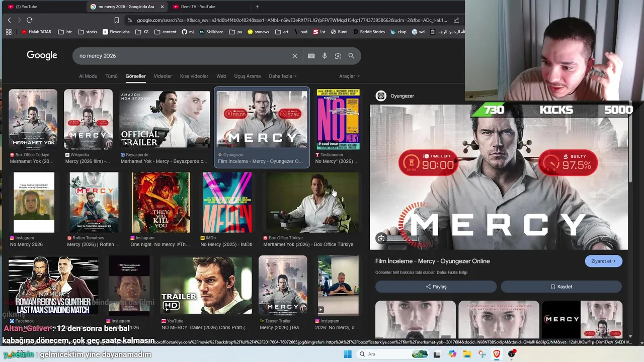Open OBS Studio from taskbar
This screenshot has height=362, width=644.
(512, 354)
